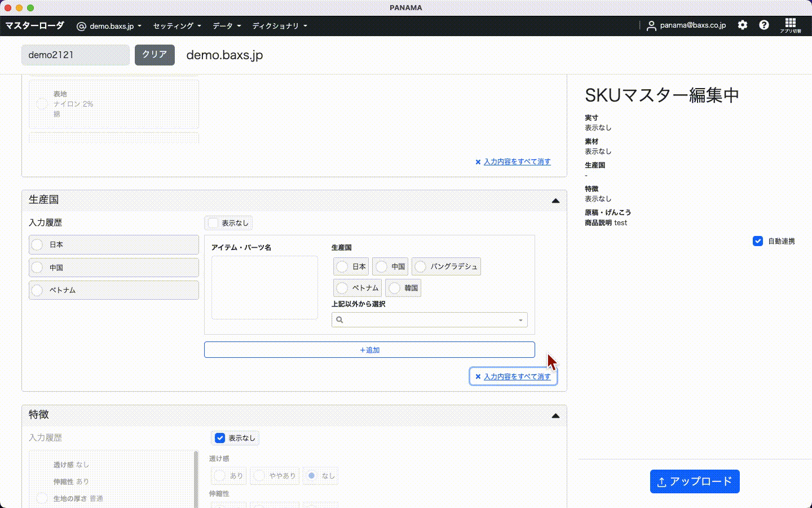The width and height of the screenshot is (812, 508).
Task: Check 表示なし in 生産国 section
Action: (x=213, y=223)
